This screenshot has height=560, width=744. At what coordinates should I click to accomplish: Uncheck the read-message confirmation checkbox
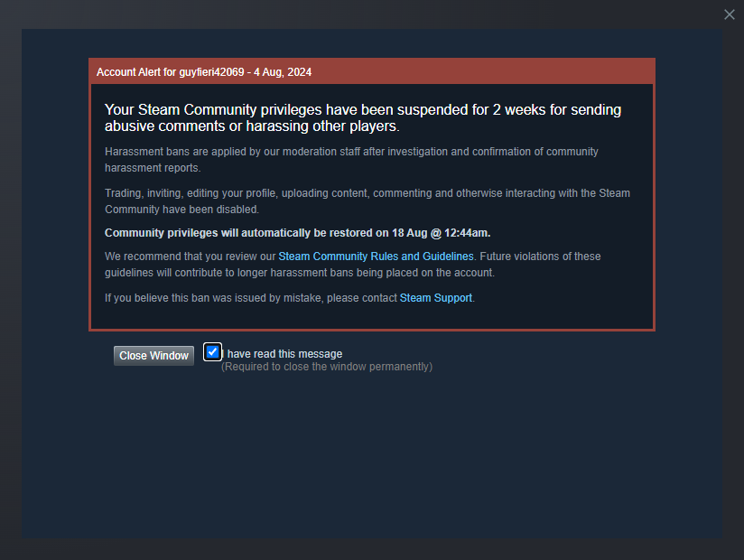click(212, 351)
